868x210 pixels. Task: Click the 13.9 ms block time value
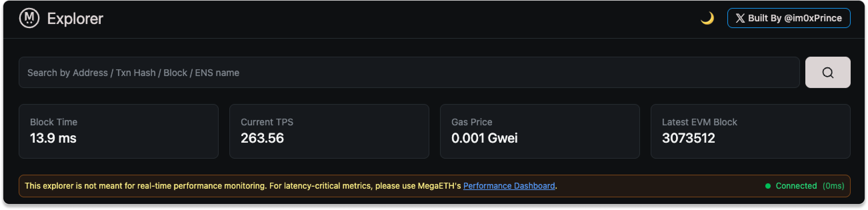coord(53,138)
